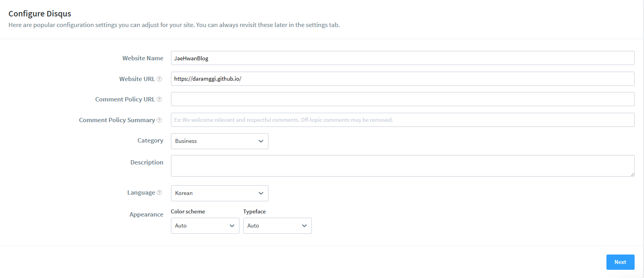Screen dimensions: 644x278
Task: Open the Language dropdown set to Korean
Action: 219,193
